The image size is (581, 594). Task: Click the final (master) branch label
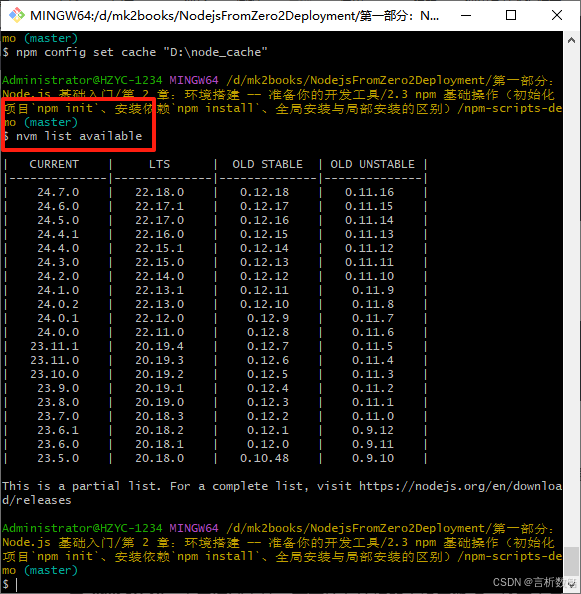[51, 570]
